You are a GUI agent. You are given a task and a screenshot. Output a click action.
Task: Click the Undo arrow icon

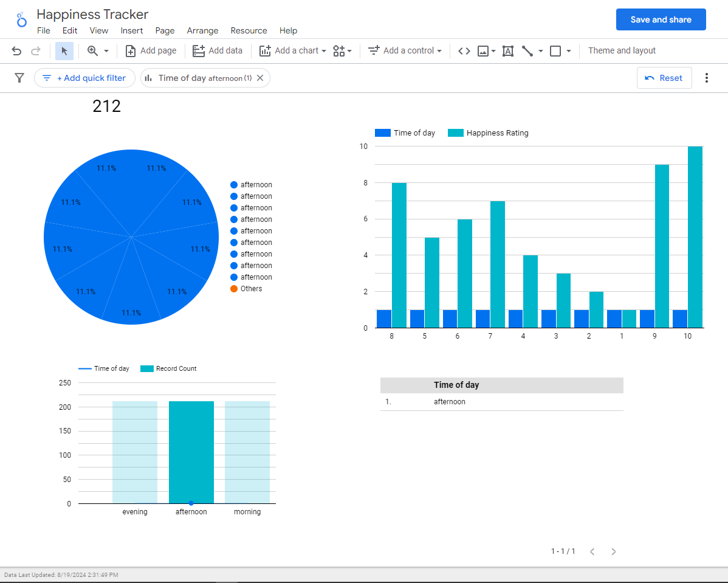(17, 50)
